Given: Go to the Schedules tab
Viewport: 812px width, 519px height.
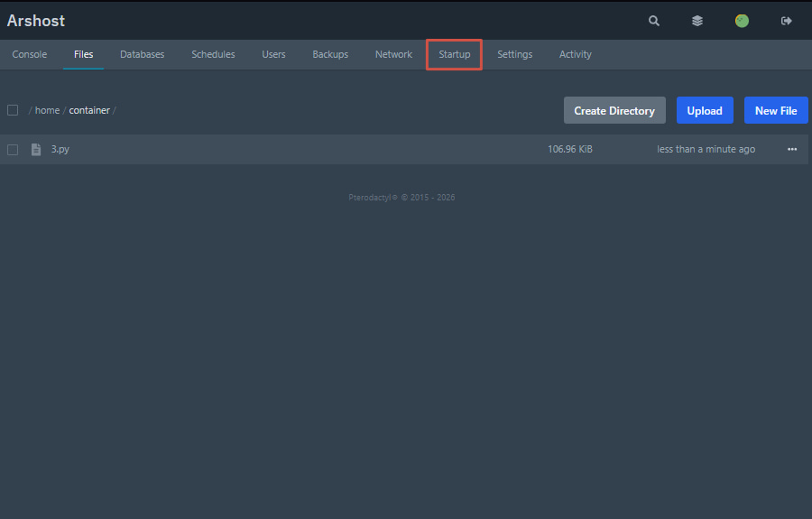Looking at the screenshot, I should tap(213, 54).
